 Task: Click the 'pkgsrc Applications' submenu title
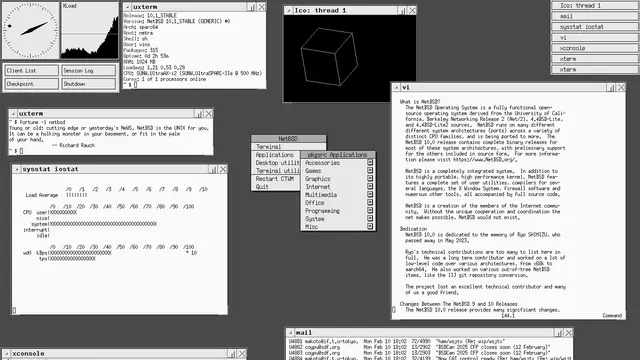tap(338, 155)
